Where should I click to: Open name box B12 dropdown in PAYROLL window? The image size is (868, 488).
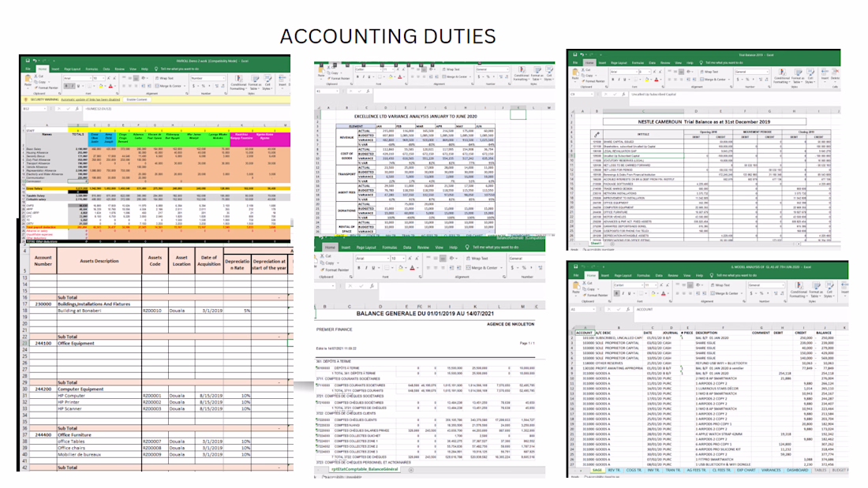(x=35, y=109)
